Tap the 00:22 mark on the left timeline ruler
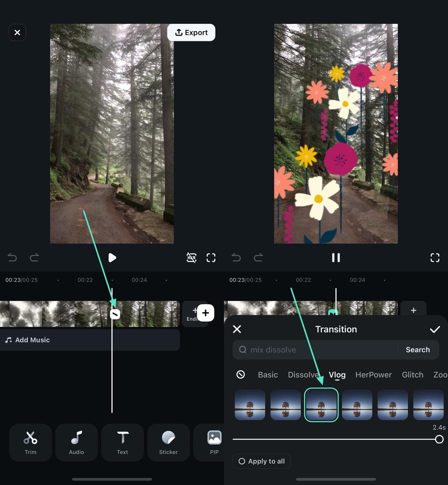The height and width of the screenshot is (485, 448). (x=85, y=280)
